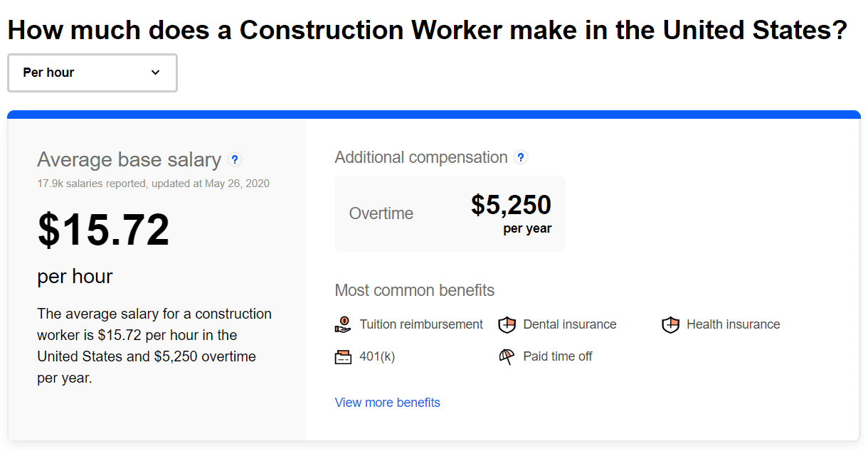Click the 17.9k salaries reported text
The image size is (868, 451).
154,183
